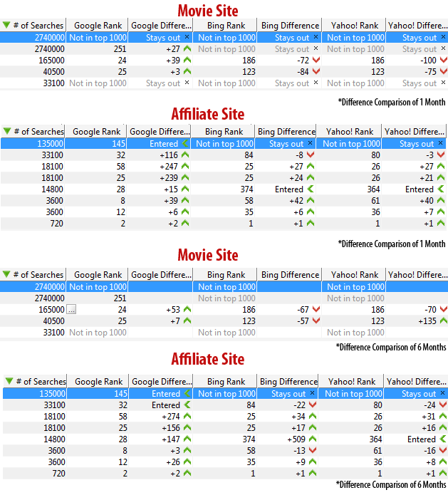This screenshot has width=448, height=495.
Task: Sort by # of Searches in the 6 Months Affiliate Site table
Action: pyautogui.click(x=36, y=381)
